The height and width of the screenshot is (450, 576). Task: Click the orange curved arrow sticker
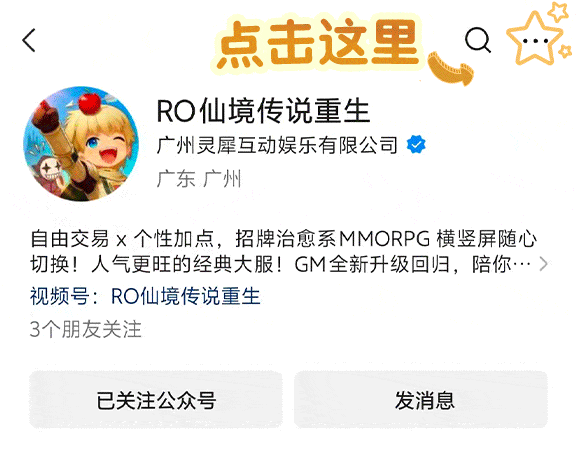451,69
